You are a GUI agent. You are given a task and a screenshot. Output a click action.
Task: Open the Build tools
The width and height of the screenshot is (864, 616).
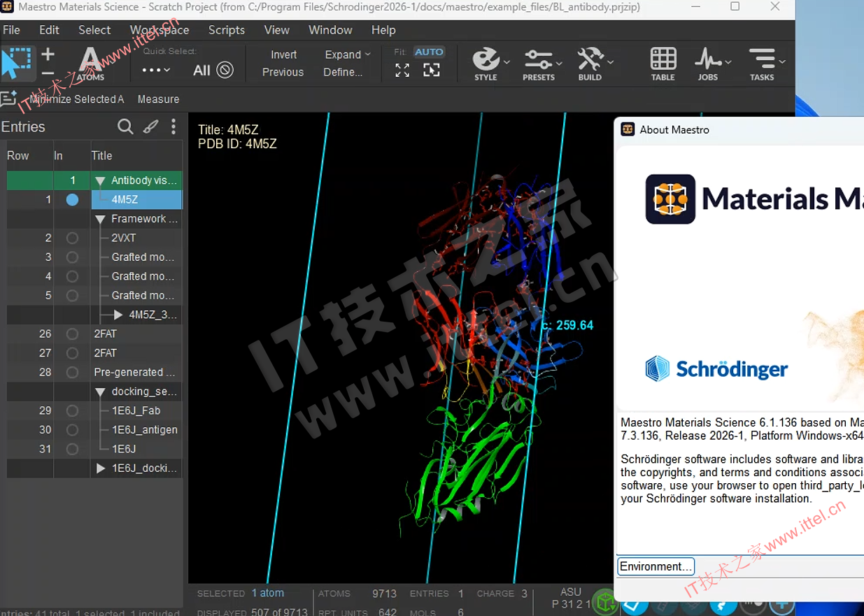coord(590,64)
